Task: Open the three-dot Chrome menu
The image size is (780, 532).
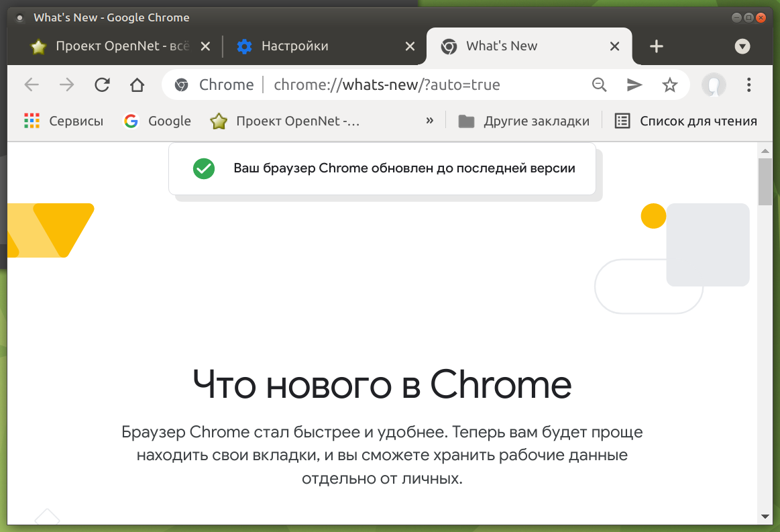Action: pos(748,85)
